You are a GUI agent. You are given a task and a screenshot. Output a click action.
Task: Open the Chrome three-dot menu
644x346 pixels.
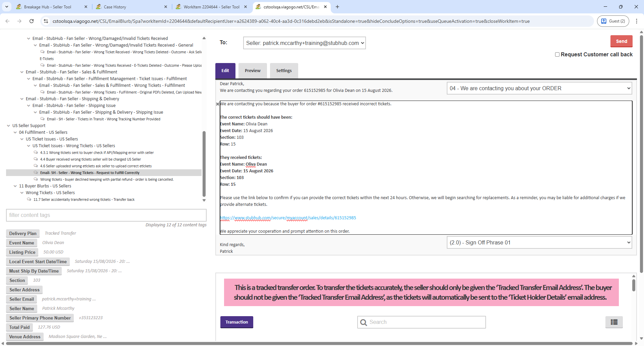click(x=636, y=21)
